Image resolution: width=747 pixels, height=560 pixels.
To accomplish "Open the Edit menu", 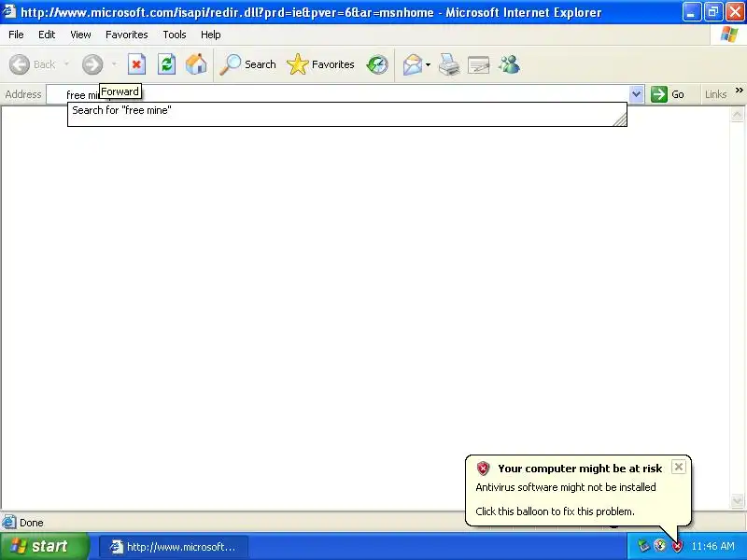I will pyautogui.click(x=47, y=35).
